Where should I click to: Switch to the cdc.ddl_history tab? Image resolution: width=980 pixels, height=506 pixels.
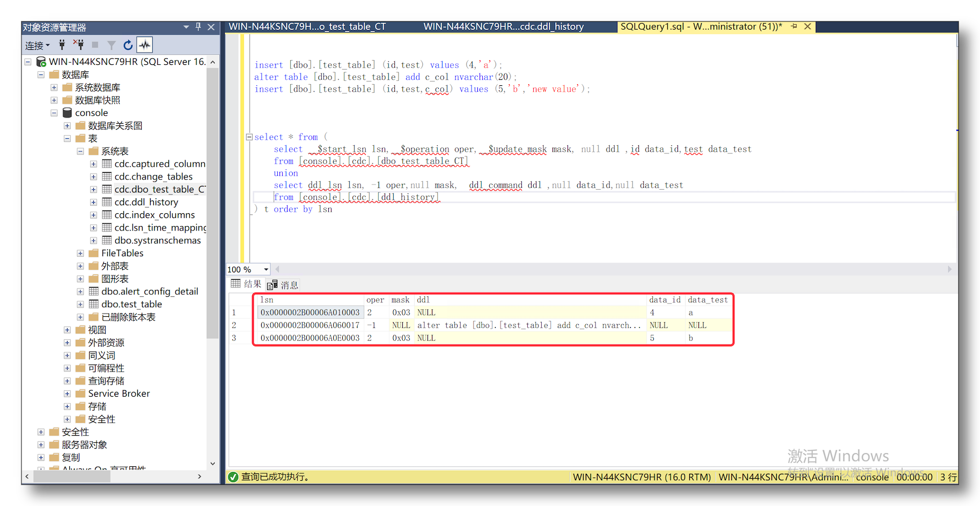(x=504, y=26)
